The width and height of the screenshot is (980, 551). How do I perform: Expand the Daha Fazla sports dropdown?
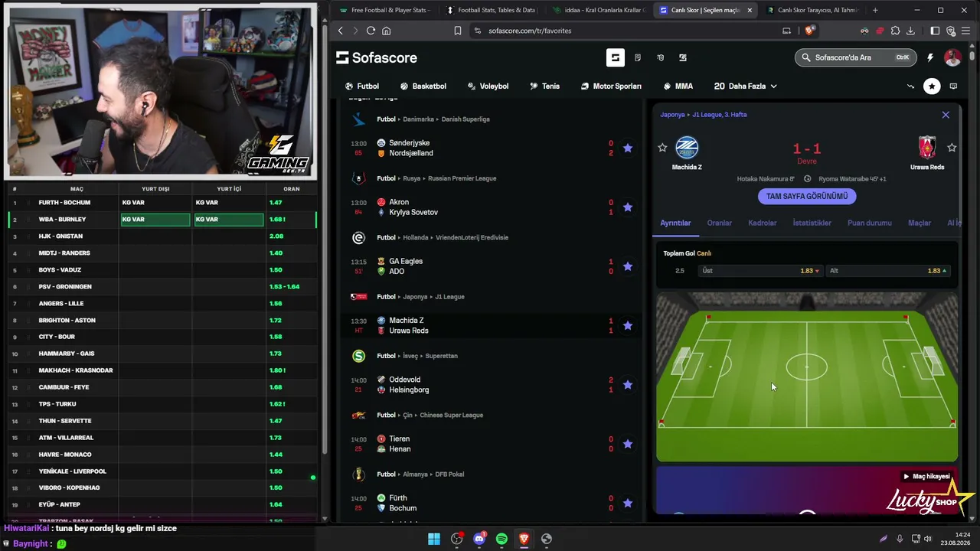click(746, 86)
